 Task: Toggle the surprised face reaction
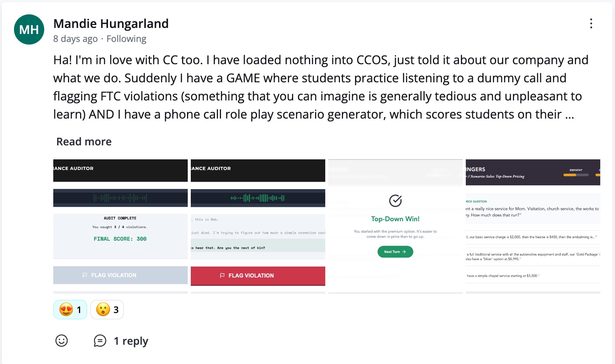107,309
